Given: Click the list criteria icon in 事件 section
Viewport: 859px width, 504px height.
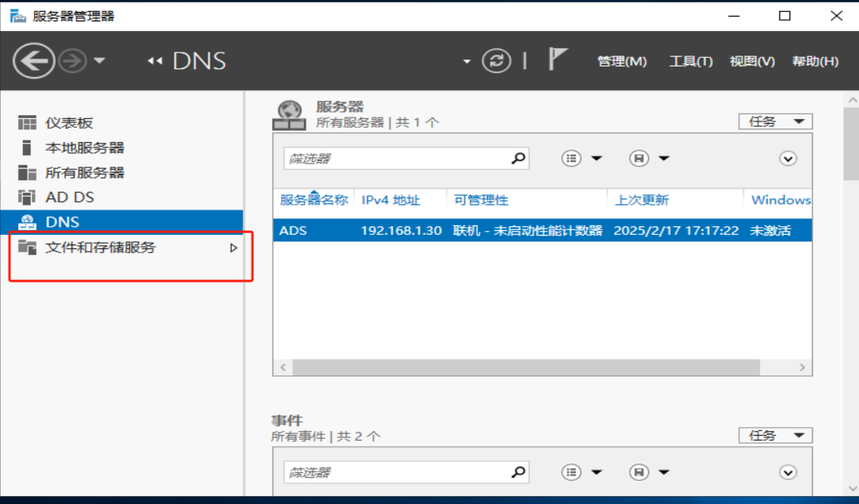Looking at the screenshot, I should click(571, 472).
